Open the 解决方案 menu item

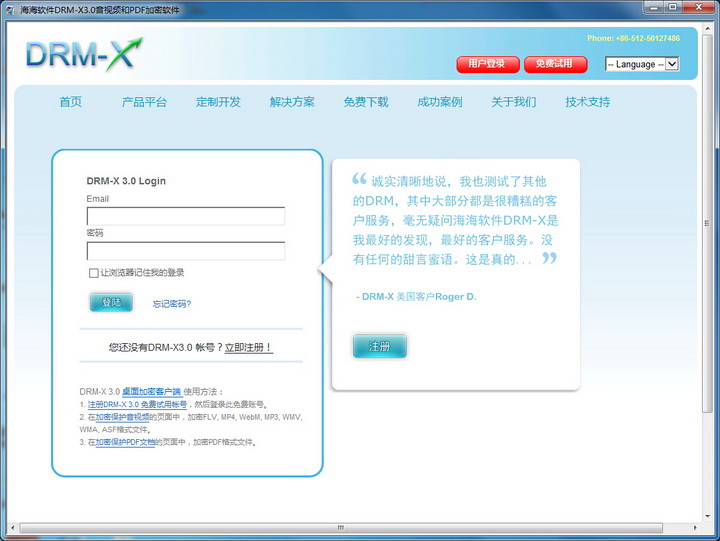(x=292, y=102)
